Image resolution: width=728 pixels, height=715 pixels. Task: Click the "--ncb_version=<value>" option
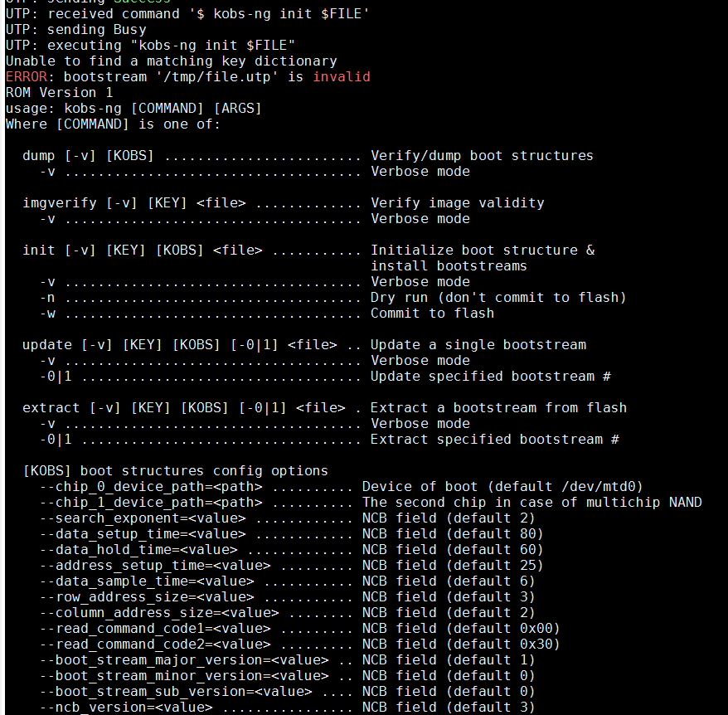tap(126, 708)
